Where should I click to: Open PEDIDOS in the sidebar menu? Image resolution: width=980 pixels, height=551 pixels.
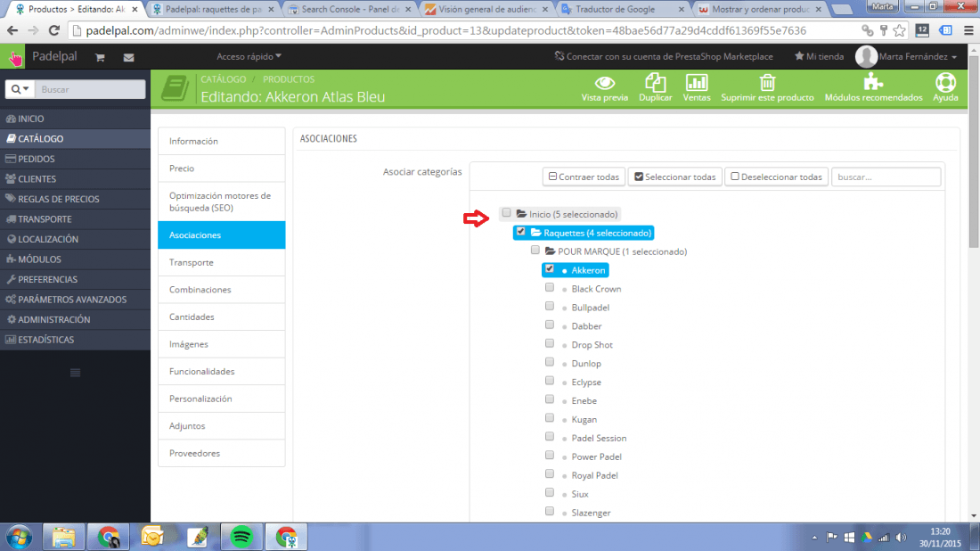(x=75, y=159)
